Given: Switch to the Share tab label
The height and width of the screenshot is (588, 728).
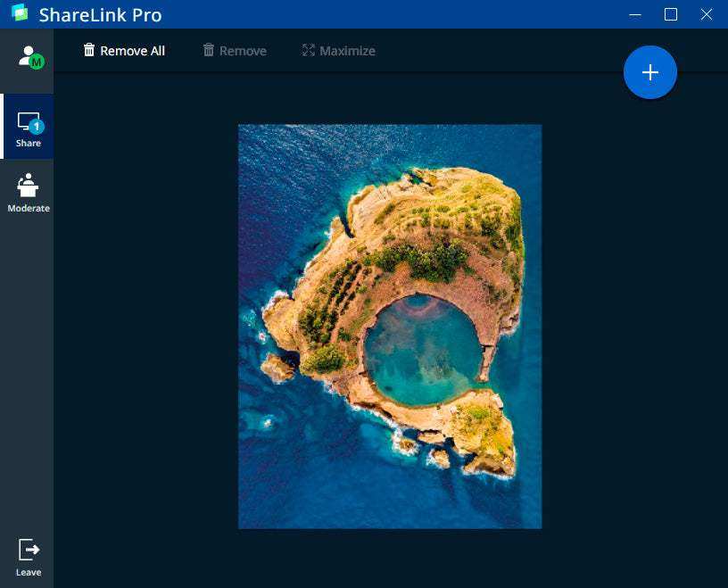Looking at the screenshot, I should (28, 144).
